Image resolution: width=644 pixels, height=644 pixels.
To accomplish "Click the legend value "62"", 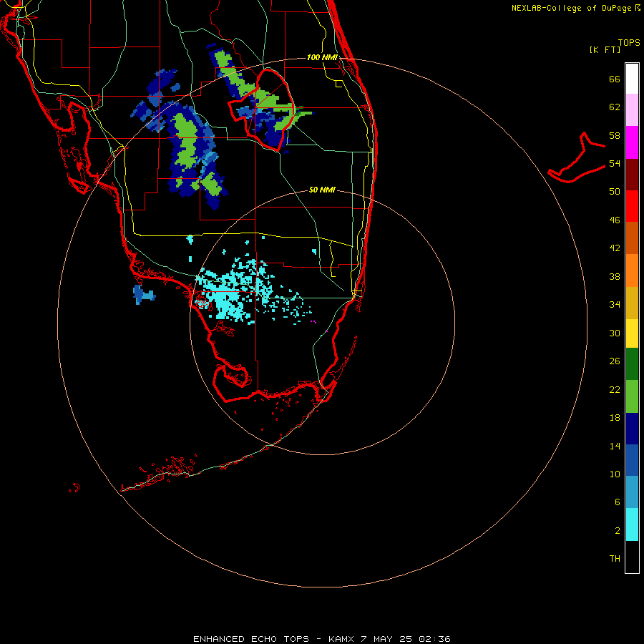I will (615, 107).
